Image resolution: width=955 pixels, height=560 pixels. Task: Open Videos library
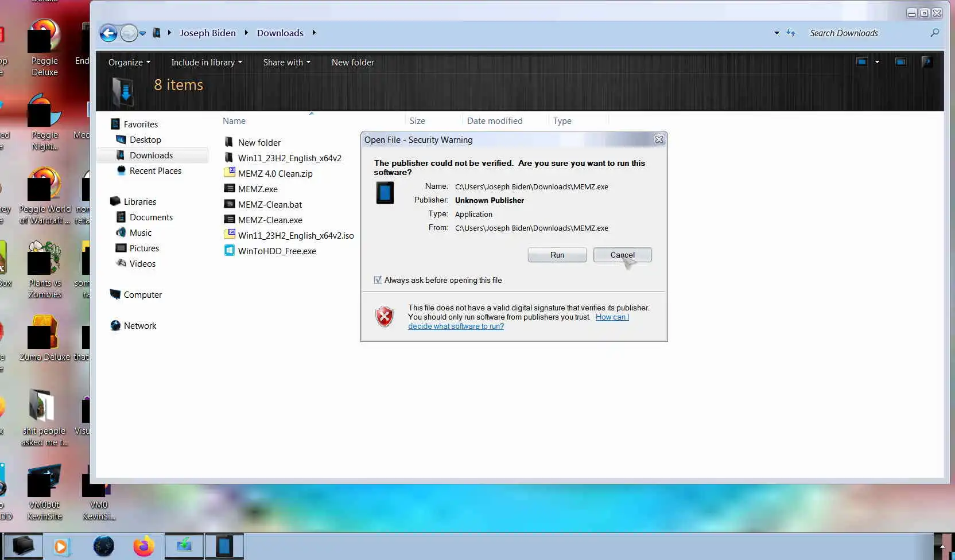click(142, 263)
